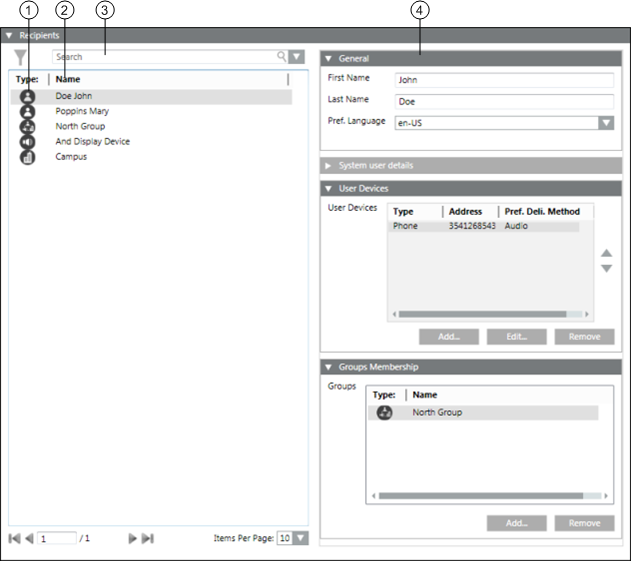Collapse the General section

point(328,59)
